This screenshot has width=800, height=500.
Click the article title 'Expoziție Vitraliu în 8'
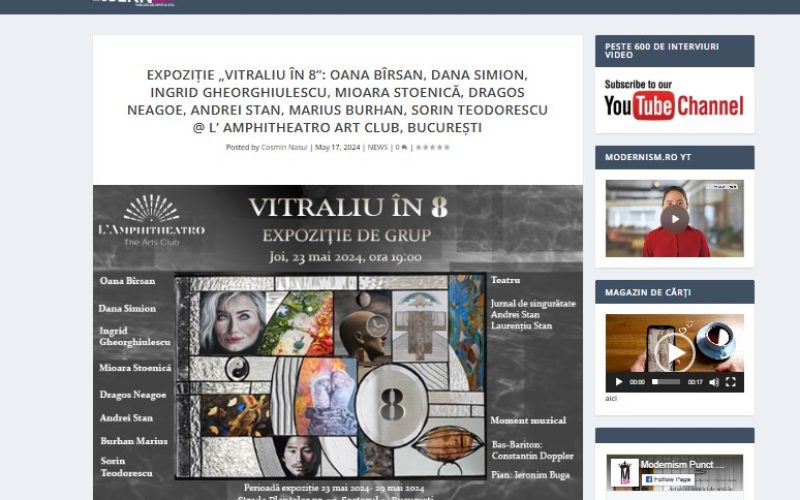coord(338,101)
